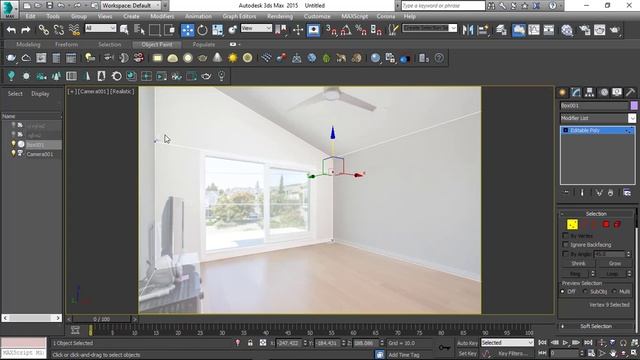Enable the By Angle checkbox
640x360 pixels.
(565, 254)
